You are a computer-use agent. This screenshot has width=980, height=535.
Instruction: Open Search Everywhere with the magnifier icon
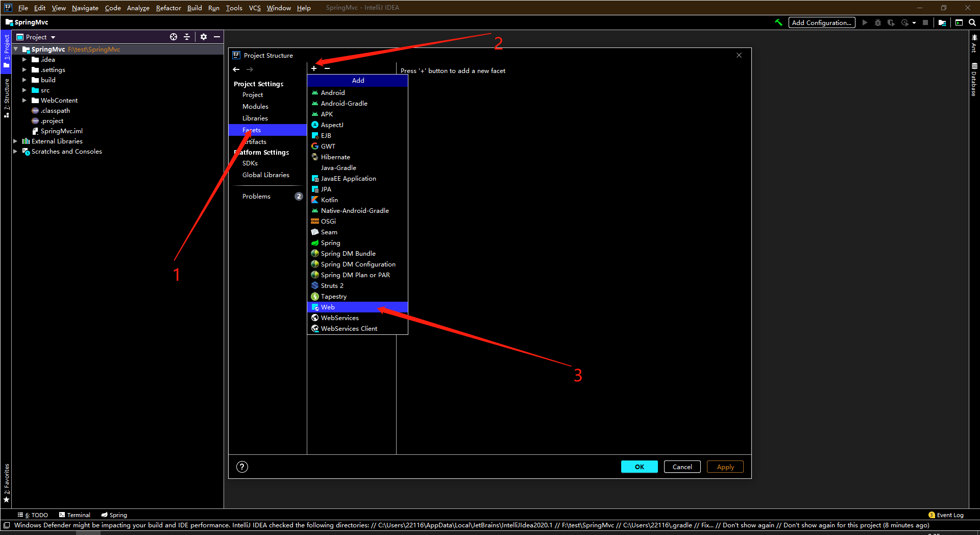coord(972,22)
